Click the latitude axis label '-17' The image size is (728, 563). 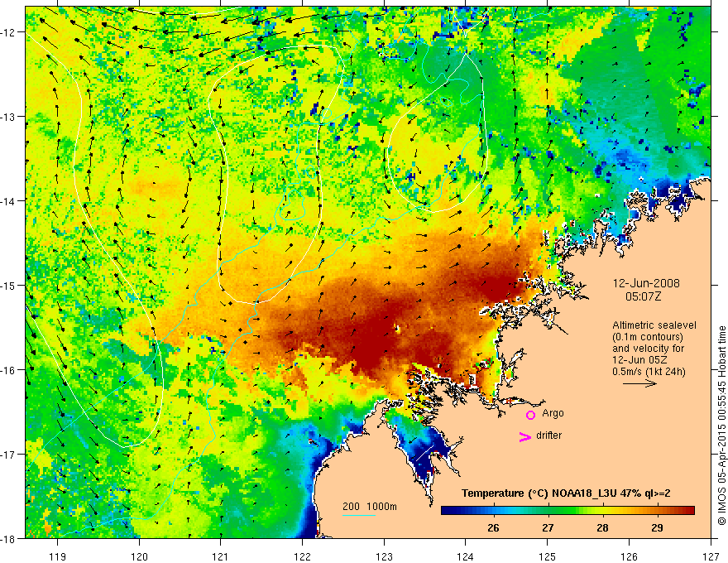coord(9,455)
